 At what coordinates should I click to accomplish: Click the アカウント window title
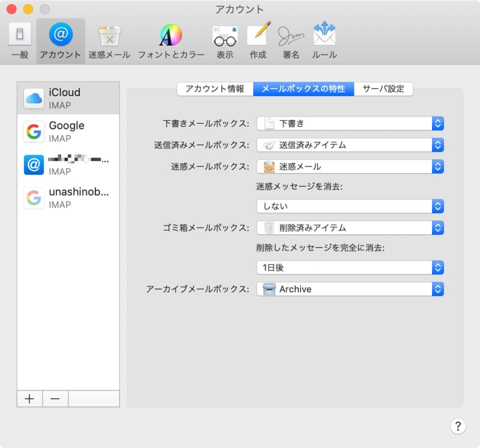239,10
